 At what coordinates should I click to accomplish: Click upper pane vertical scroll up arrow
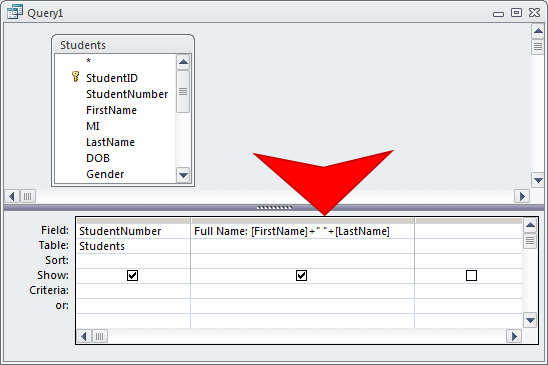point(538,31)
